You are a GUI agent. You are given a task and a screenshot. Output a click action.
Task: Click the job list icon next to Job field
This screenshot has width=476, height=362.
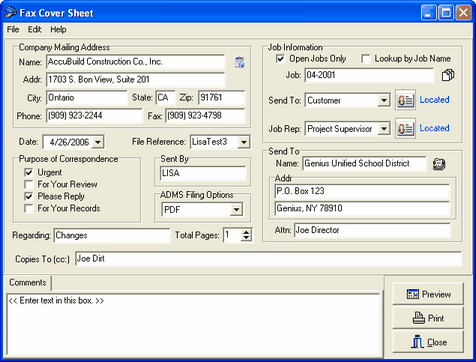pos(448,75)
